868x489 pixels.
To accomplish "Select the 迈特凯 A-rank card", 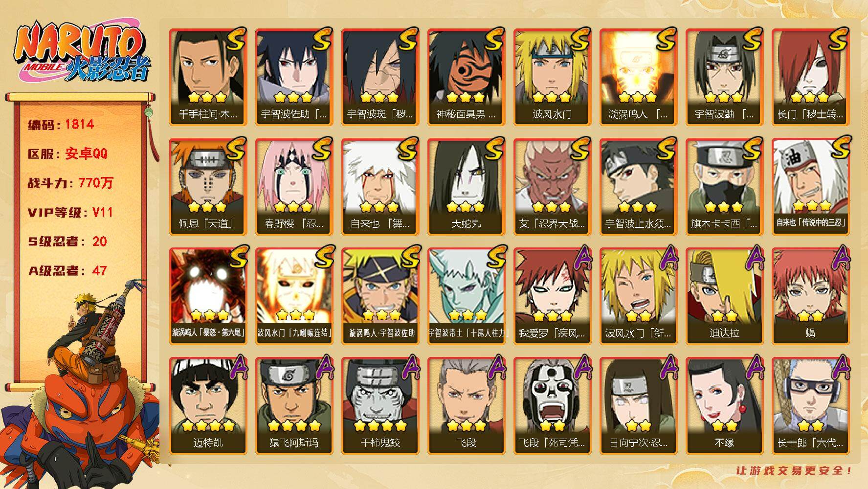I will (208, 406).
